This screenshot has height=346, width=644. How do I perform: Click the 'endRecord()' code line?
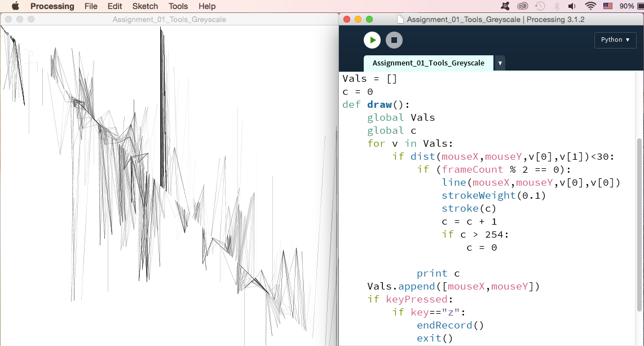tap(451, 326)
